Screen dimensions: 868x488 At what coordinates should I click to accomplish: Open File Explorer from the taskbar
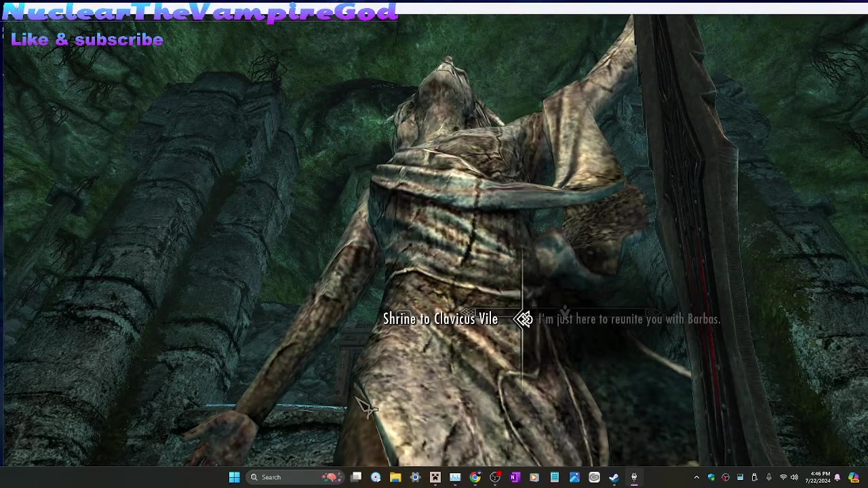pyautogui.click(x=395, y=477)
